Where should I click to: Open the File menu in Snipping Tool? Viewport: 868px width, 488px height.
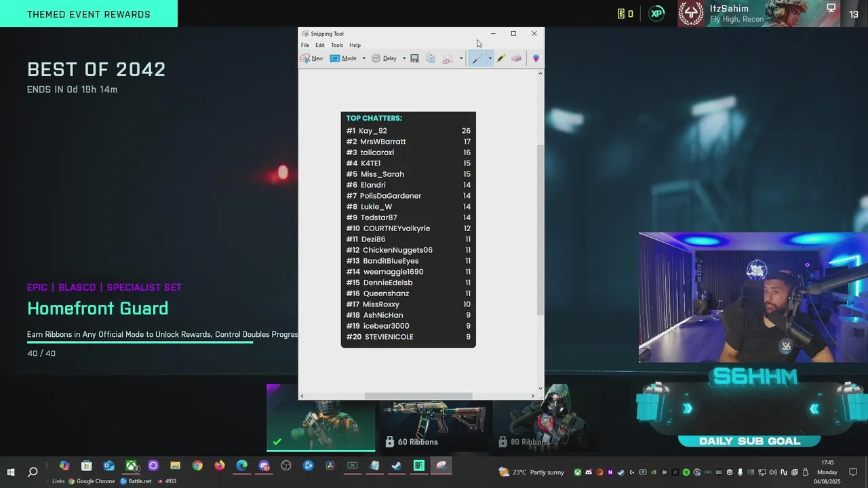pyautogui.click(x=305, y=45)
